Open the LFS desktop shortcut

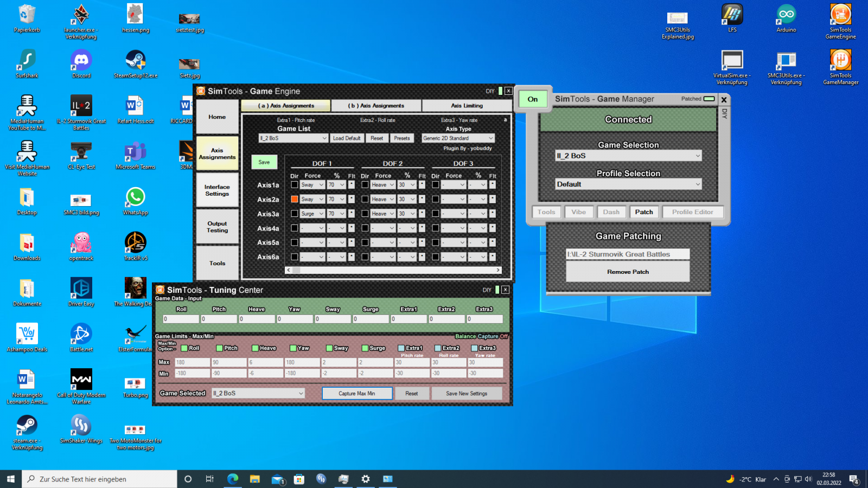coord(732,15)
